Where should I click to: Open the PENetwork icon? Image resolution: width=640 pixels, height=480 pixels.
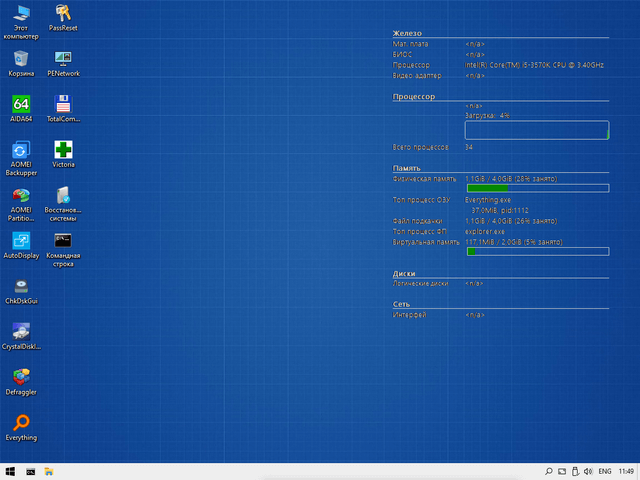[63, 59]
